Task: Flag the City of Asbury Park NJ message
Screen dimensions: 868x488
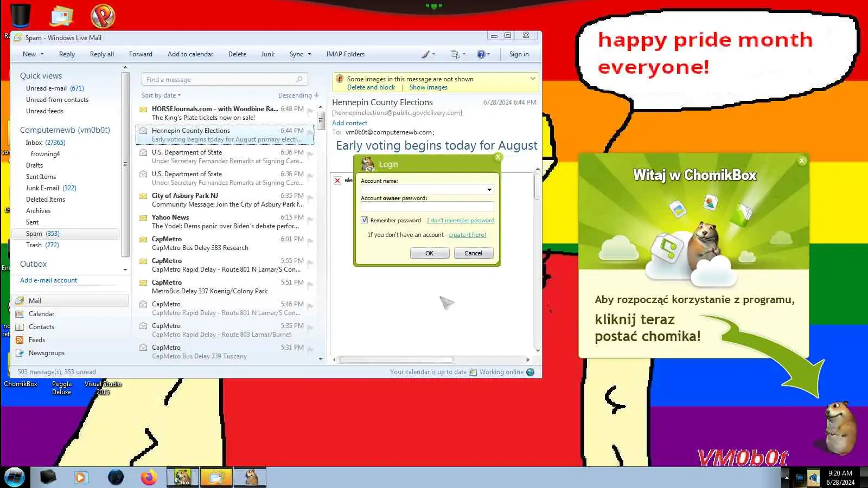Action: (310, 197)
